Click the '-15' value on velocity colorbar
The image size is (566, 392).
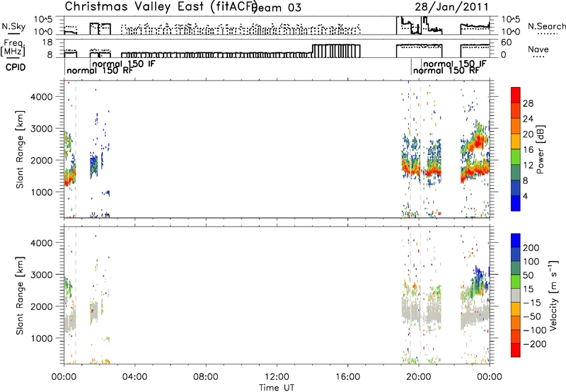click(x=532, y=303)
